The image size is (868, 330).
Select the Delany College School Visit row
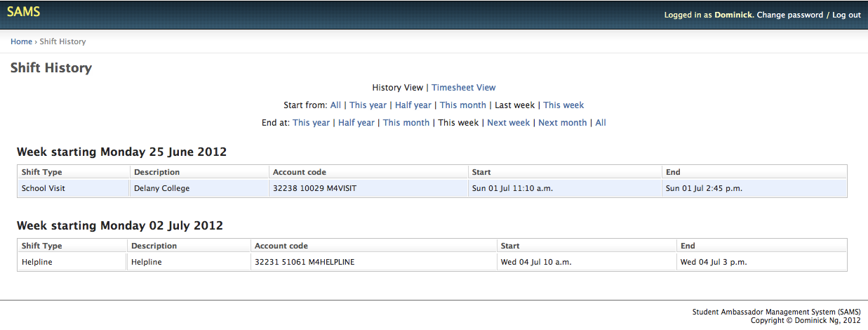161,188
